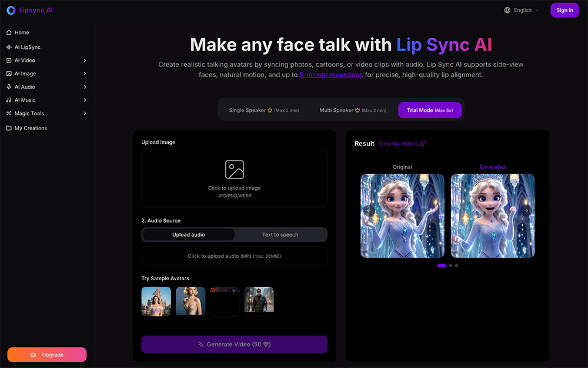Click the globe language icon

pyautogui.click(x=507, y=10)
